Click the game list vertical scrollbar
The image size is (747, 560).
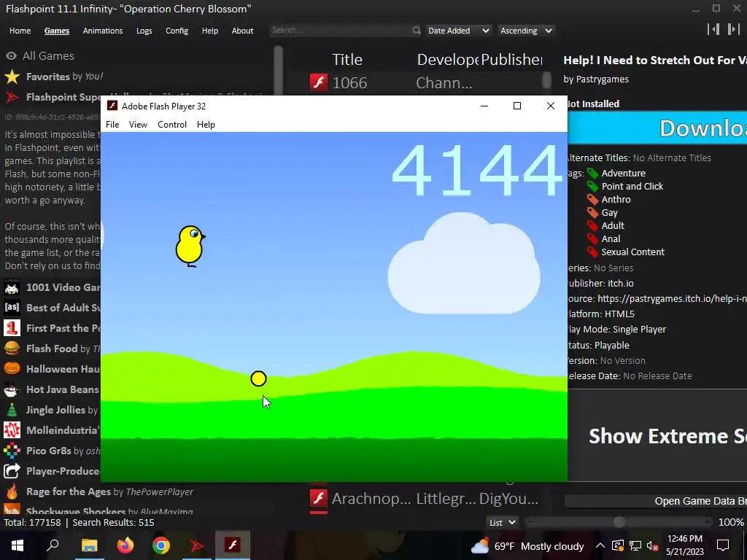(547, 79)
